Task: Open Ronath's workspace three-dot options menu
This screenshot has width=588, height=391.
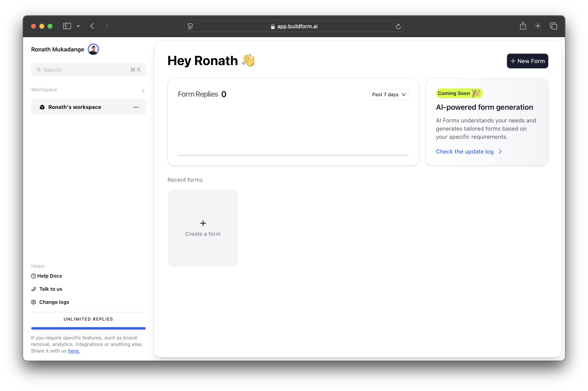Action: coord(136,107)
